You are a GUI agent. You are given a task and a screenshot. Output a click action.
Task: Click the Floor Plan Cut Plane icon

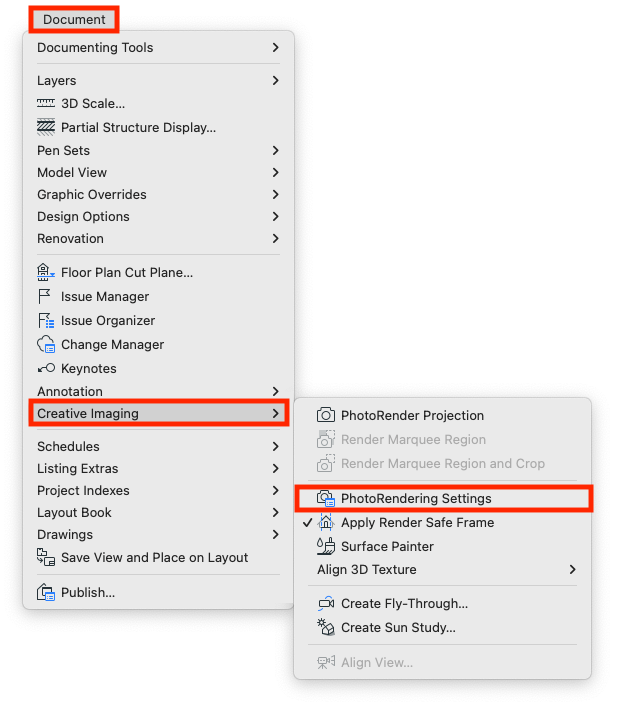(46, 272)
